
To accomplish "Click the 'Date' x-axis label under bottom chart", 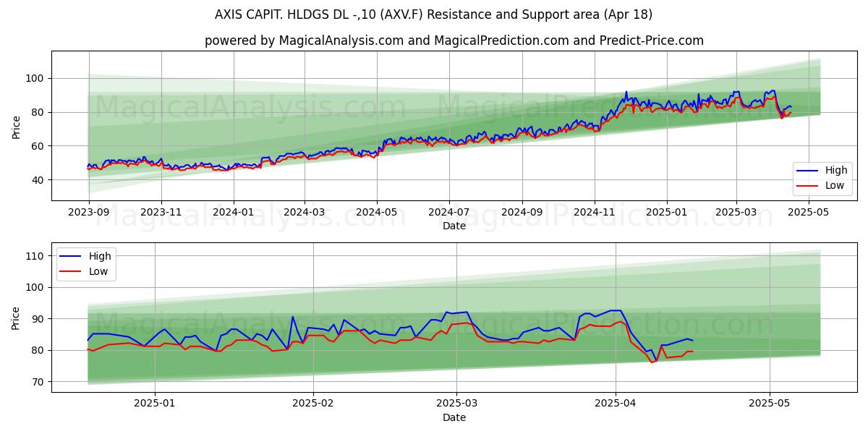I will tap(454, 418).
